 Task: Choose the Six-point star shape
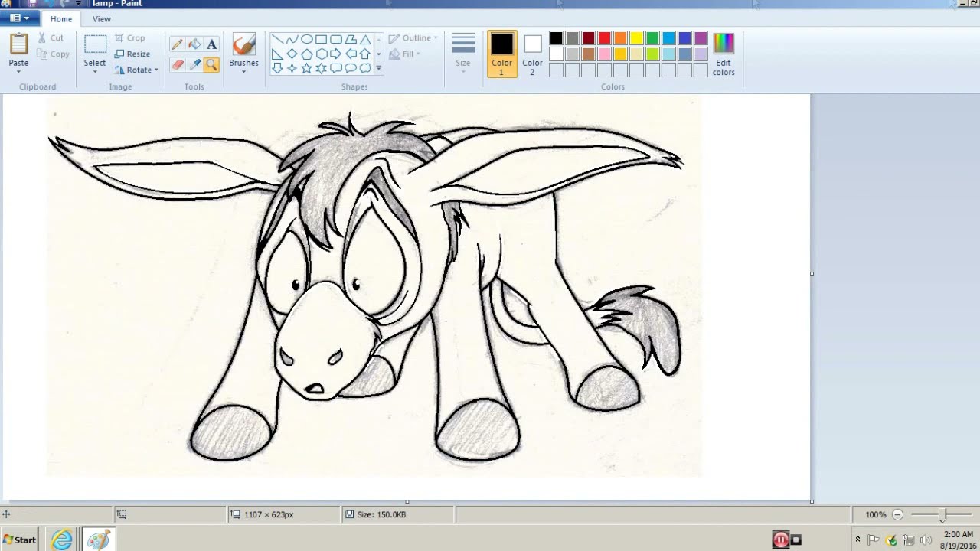pos(321,68)
